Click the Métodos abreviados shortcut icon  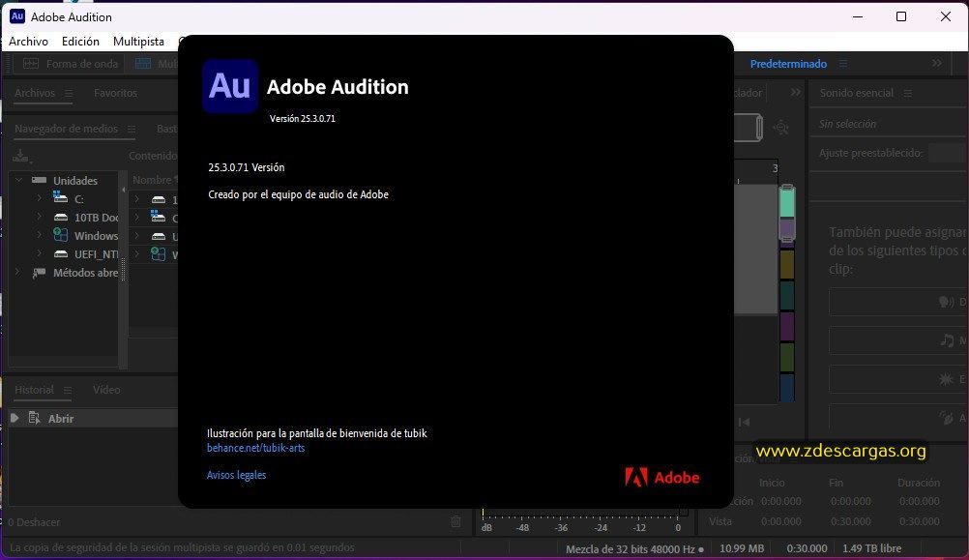(x=39, y=273)
